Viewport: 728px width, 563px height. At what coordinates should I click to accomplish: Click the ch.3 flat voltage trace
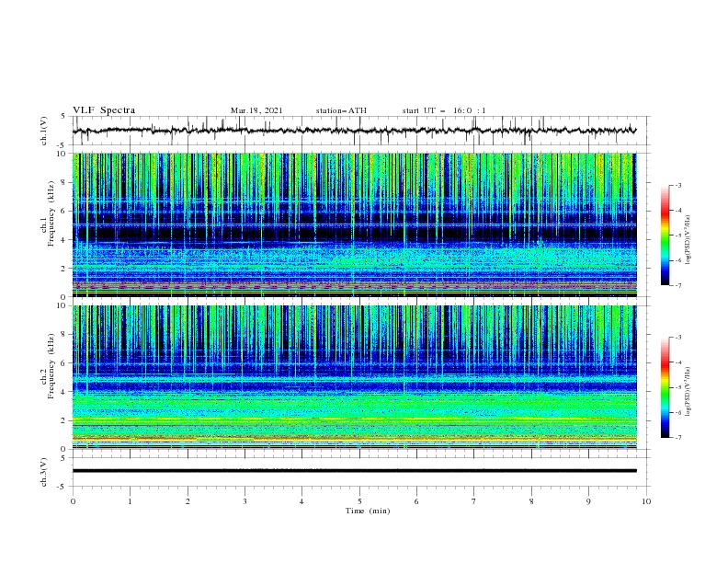tap(355, 471)
